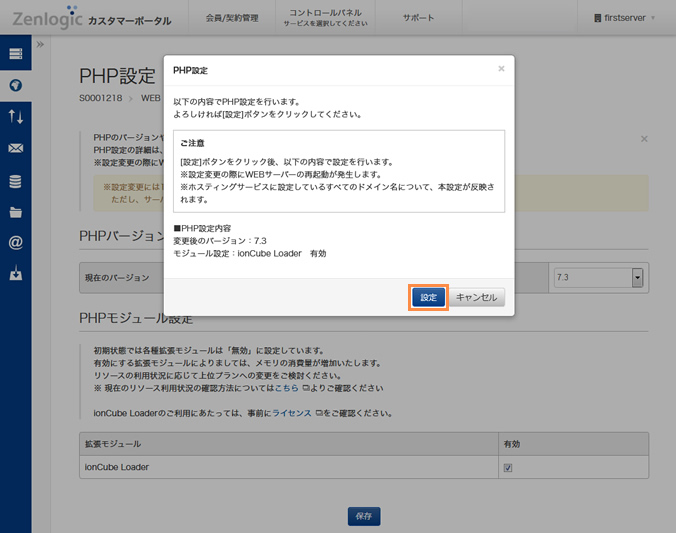Click the 保存 button
676x533 pixels.
(x=363, y=516)
